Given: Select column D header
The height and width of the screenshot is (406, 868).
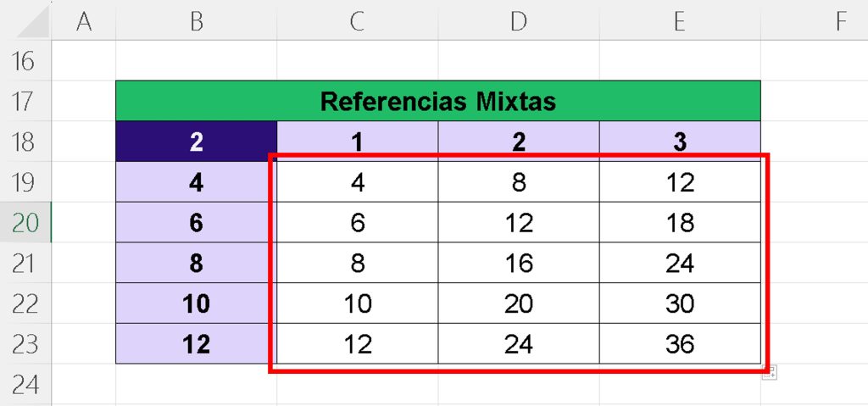Looking at the screenshot, I should tap(518, 20).
